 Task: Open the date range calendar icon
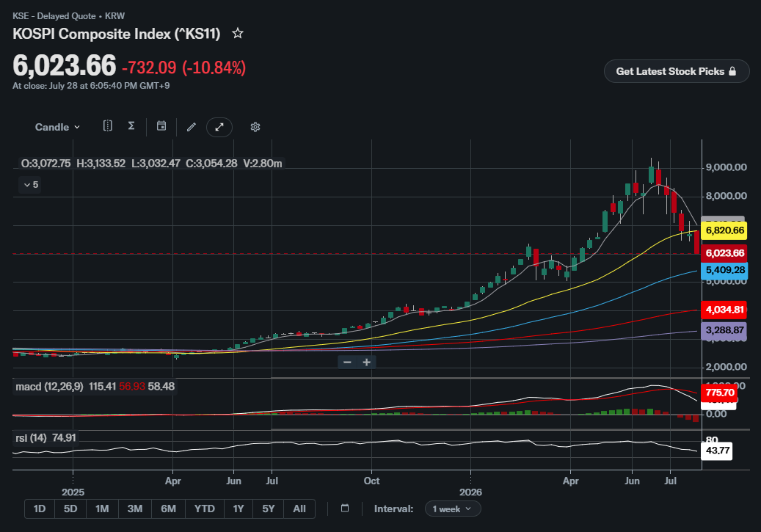(x=345, y=509)
